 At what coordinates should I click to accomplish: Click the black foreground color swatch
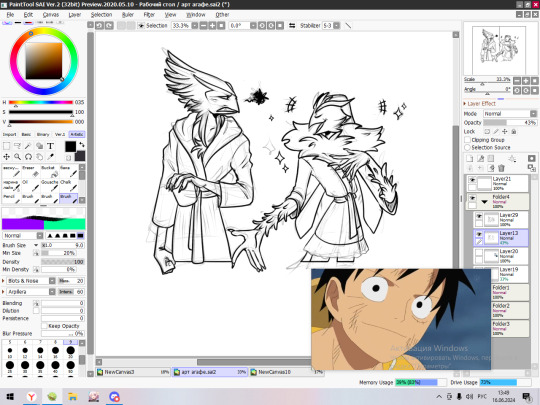click(x=71, y=146)
